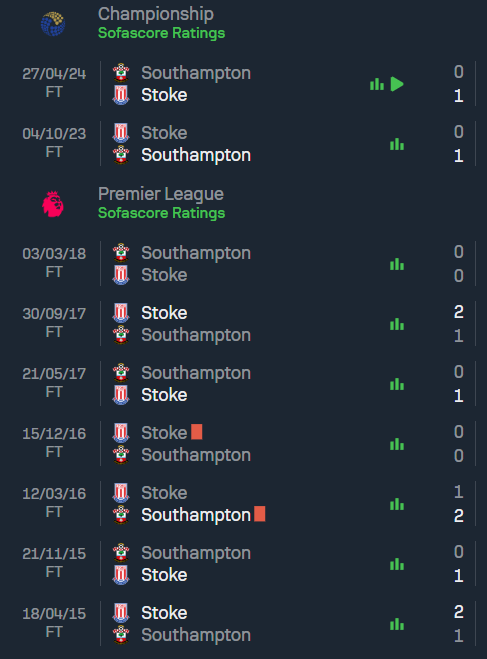The width and height of the screenshot is (487, 659).
Task: Open ratings icon for the 04/10/23 match
Action: [x=397, y=144]
